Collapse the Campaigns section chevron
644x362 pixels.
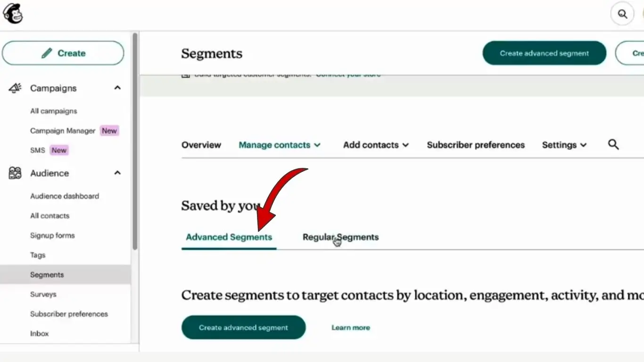pyautogui.click(x=117, y=88)
